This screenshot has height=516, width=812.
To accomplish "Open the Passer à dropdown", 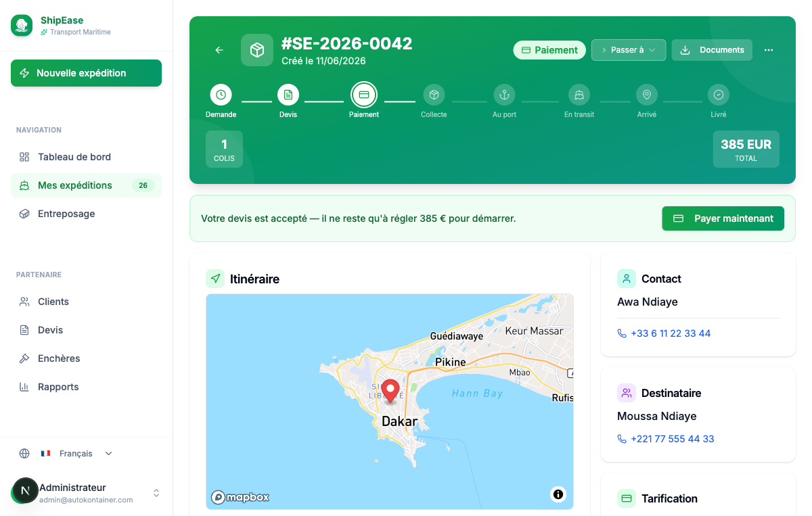I will pos(629,50).
